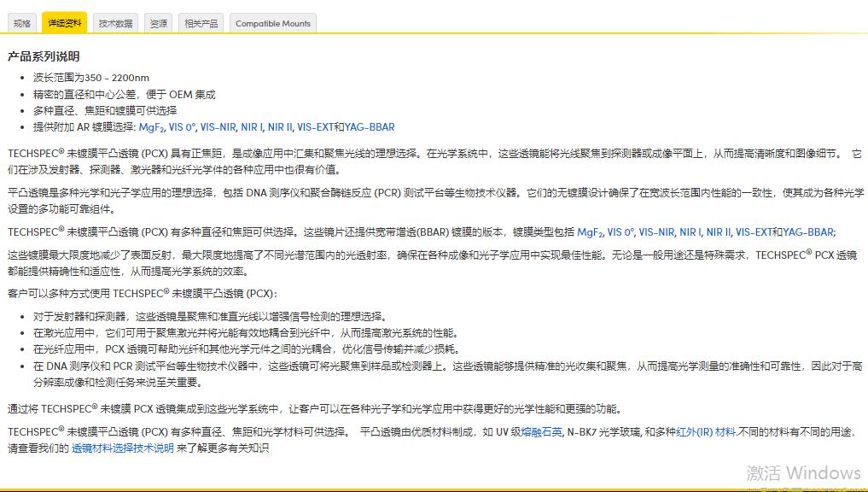Switch to the 规格 tab
The height and width of the screenshot is (492, 868).
pyautogui.click(x=21, y=23)
